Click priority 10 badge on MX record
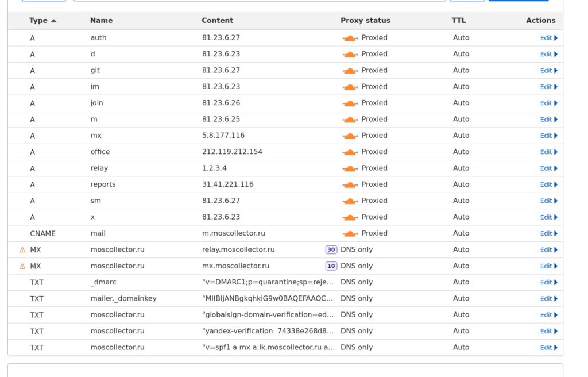This screenshot has height=377, width=588. 331,266
